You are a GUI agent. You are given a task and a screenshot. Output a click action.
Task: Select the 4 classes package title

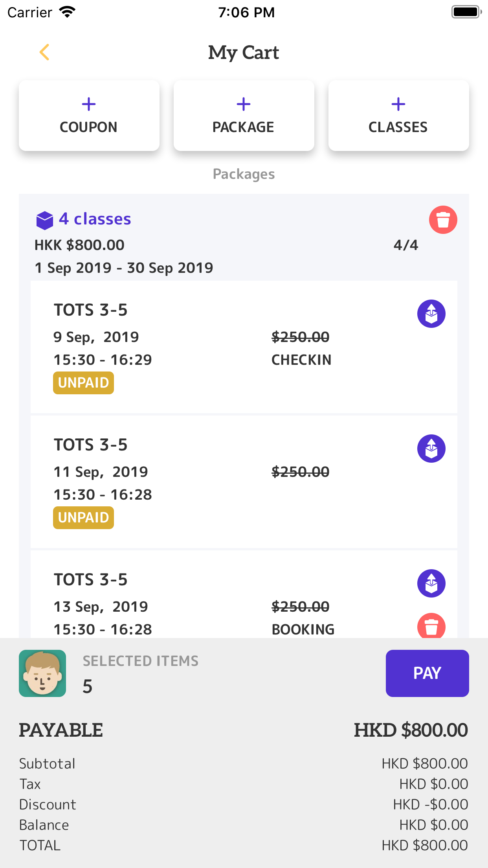click(95, 219)
